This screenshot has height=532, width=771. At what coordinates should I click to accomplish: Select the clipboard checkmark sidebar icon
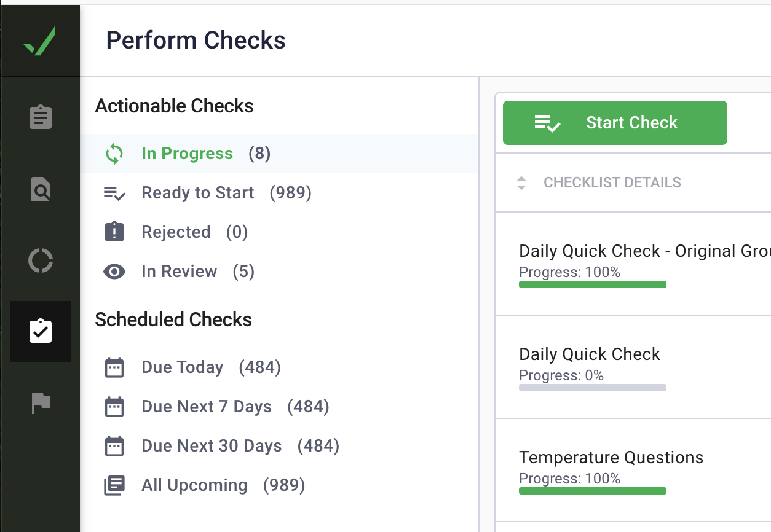click(x=41, y=332)
